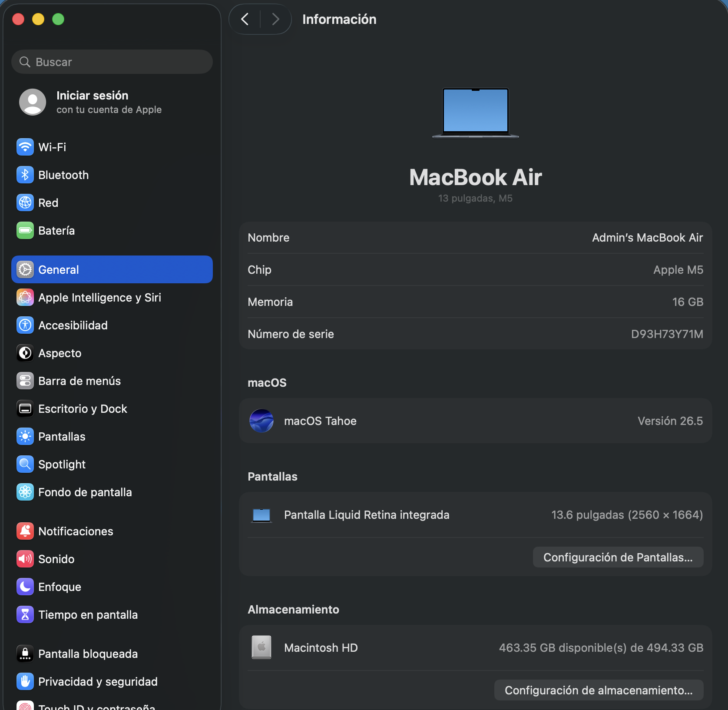This screenshot has height=710, width=728.
Task: Click Configuración de Pantallas button
Action: pyautogui.click(x=618, y=557)
